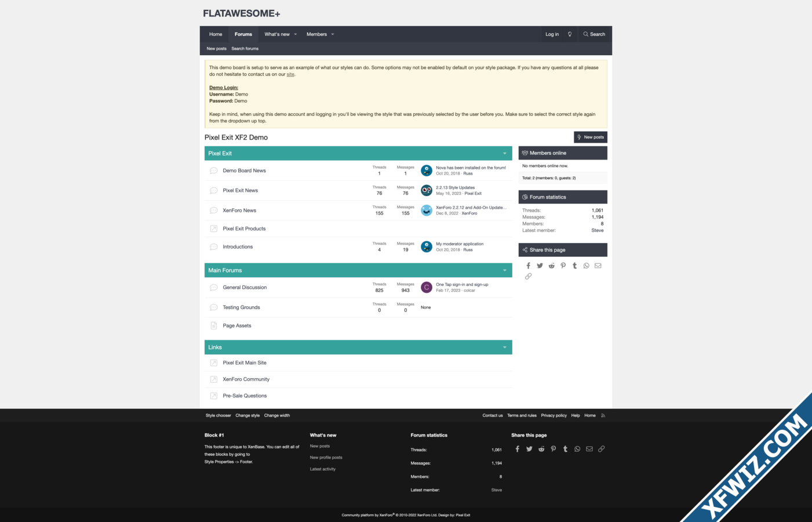Click Demo Board News forum bubble icon

214,171
